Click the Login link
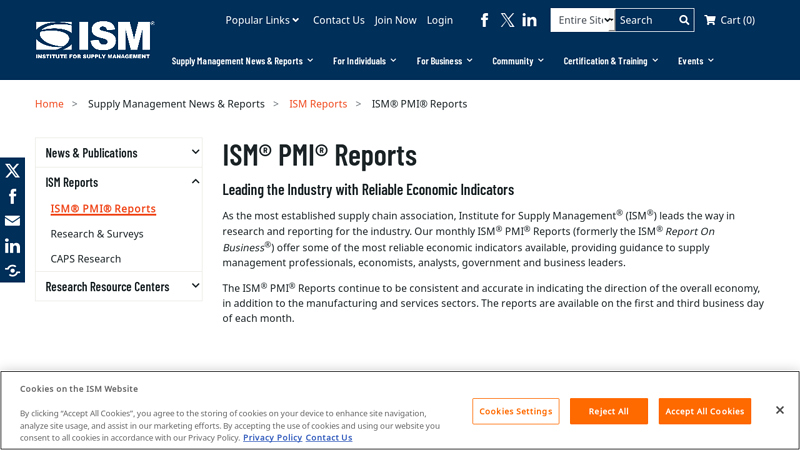The width and height of the screenshot is (800, 450). (x=440, y=20)
